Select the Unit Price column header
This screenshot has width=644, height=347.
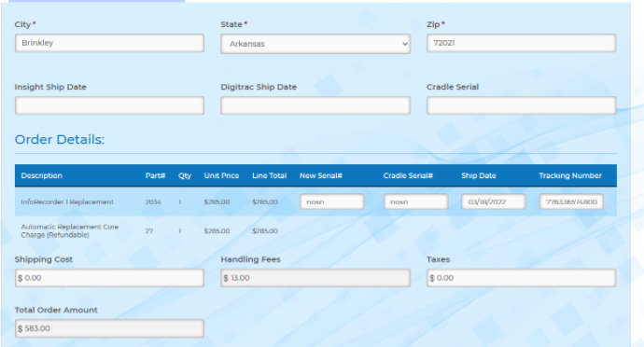[221, 175]
